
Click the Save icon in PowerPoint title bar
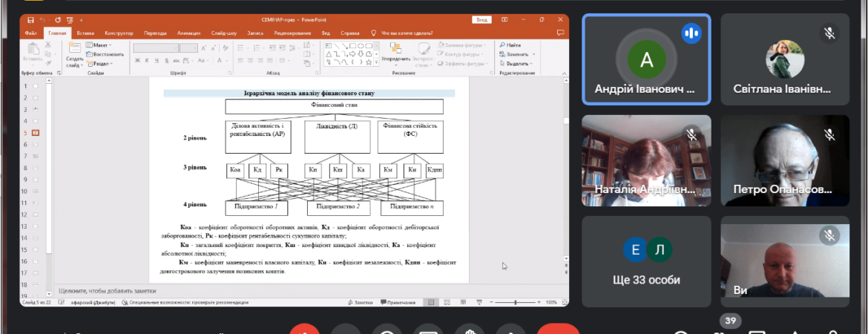pyautogui.click(x=30, y=20)
